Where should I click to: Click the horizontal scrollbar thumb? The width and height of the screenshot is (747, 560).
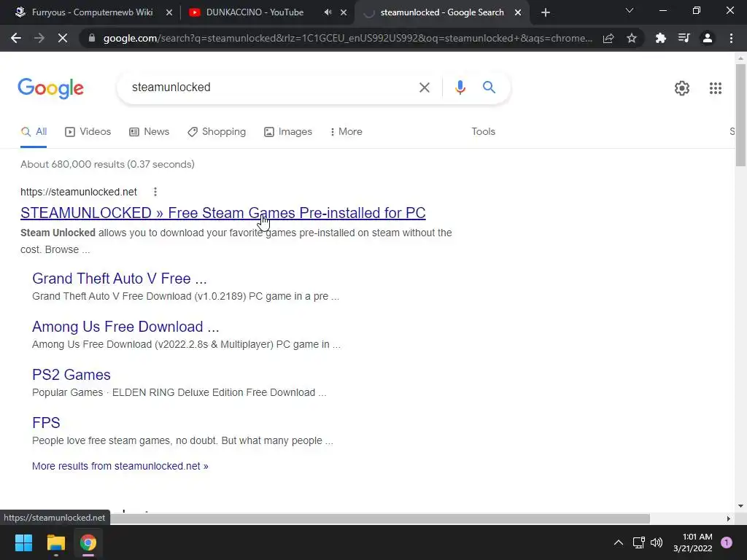380,518
